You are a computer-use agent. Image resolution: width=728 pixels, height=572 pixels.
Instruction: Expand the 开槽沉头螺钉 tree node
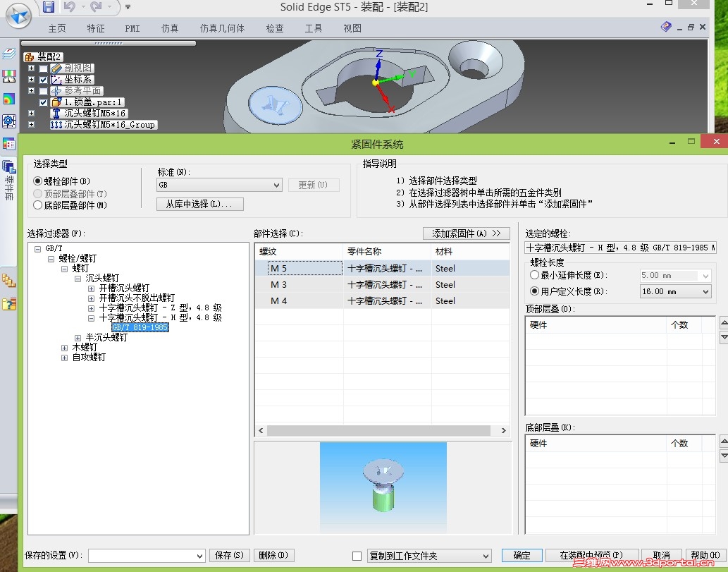pos(92,288)
